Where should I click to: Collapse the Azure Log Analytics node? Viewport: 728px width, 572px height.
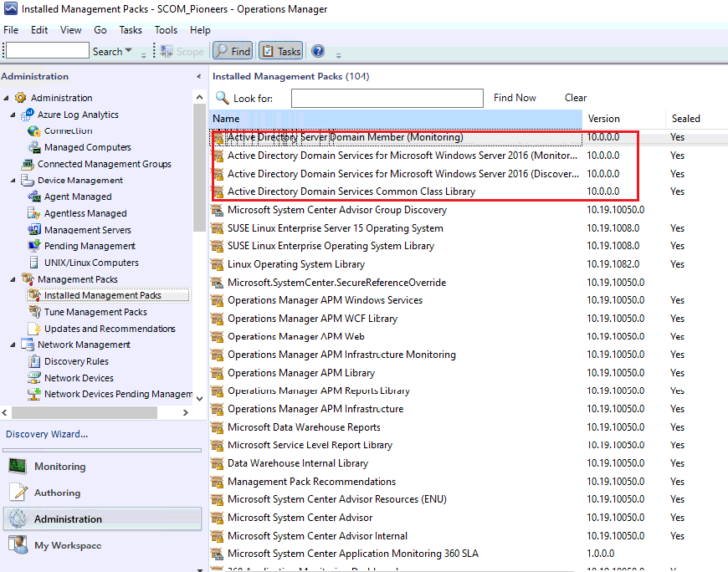(x=13, y=115)
